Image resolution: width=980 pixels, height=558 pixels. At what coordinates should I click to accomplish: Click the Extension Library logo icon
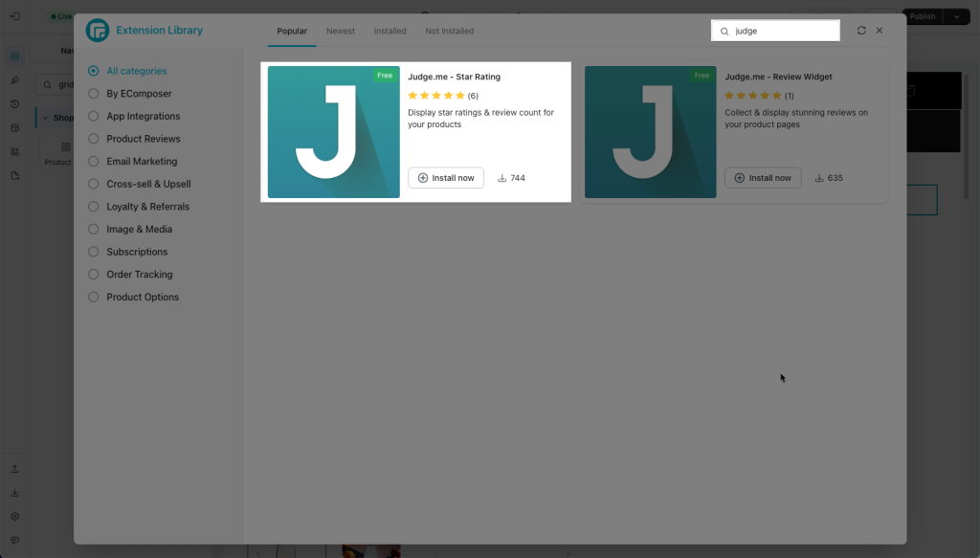pyautogui.click(x=98, y=30)
